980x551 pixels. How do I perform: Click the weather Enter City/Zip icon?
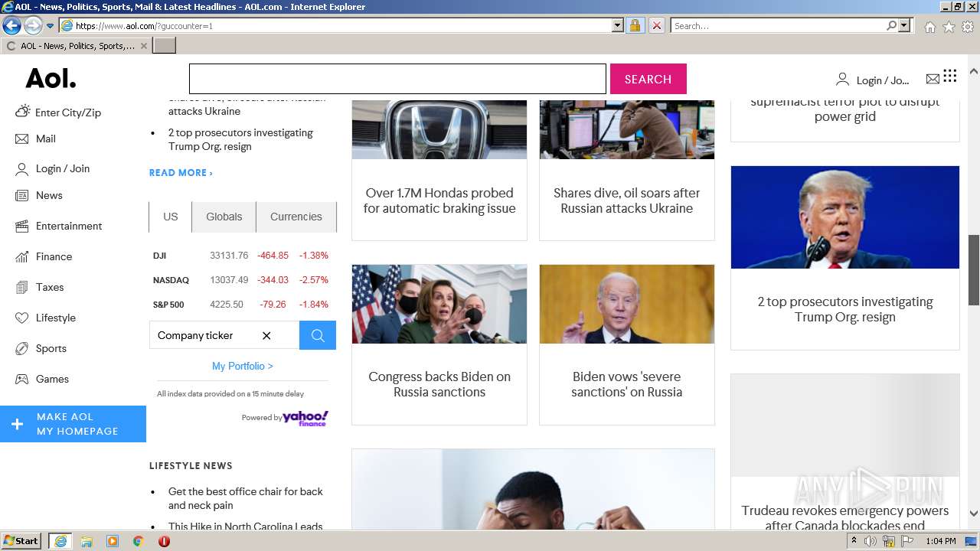pos(23,111)
